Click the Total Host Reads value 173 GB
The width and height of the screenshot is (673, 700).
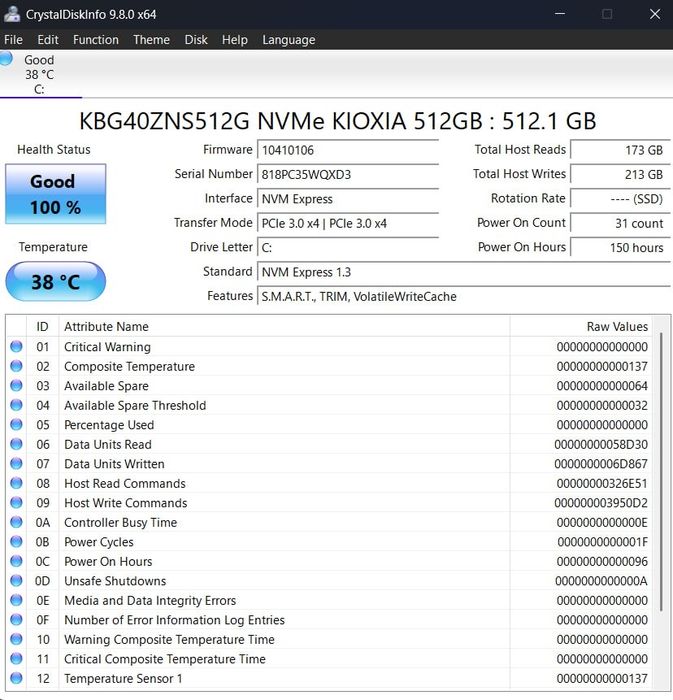(x=620, y=150)
